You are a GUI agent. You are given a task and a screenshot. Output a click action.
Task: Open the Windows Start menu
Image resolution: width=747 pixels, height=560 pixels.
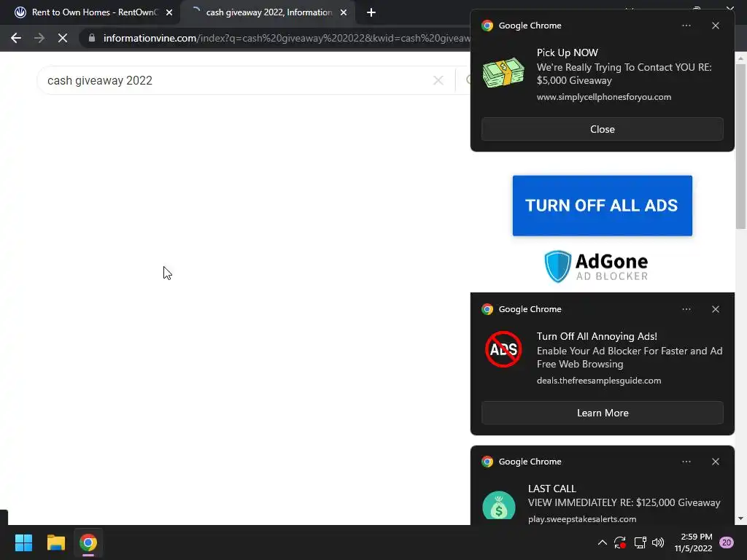(x=23, y=542)
